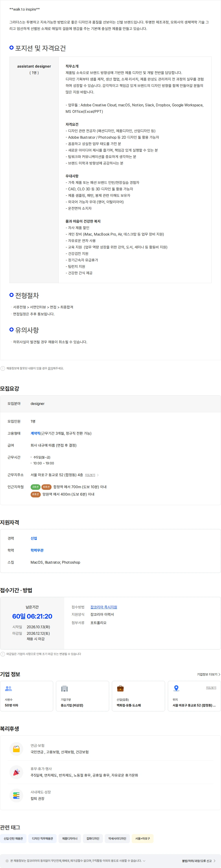Click the 국민연금, 고용보험 insurance text
221x868 pixels.
(60, 752)
